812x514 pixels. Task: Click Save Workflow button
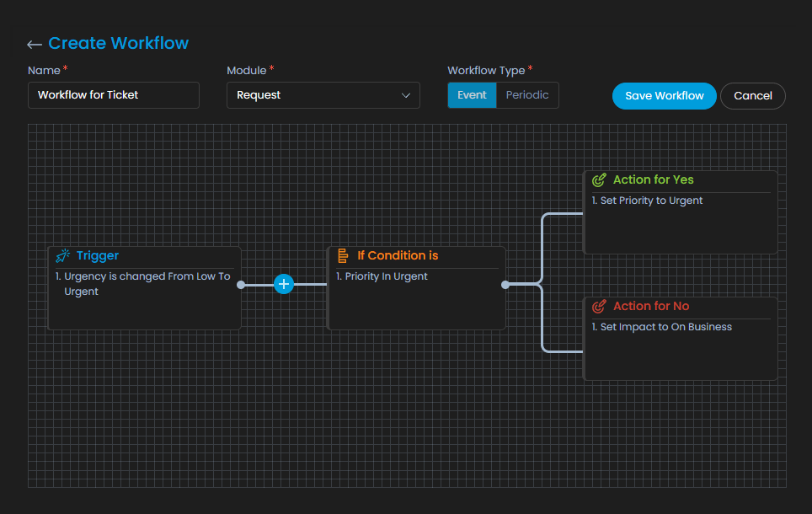point(665,96)
